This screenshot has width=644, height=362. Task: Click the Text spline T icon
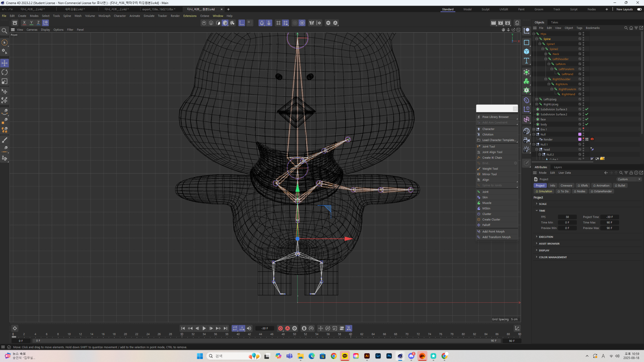[x=526, y=61]
